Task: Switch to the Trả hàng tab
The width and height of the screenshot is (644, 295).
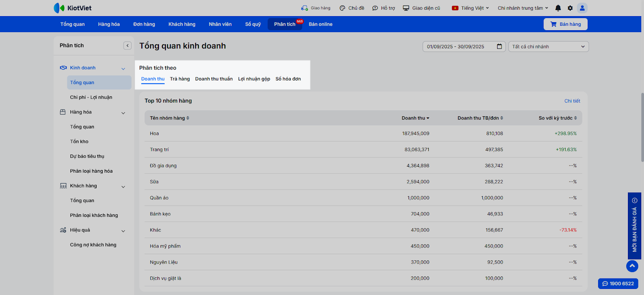Action: [x=180, y=79]
